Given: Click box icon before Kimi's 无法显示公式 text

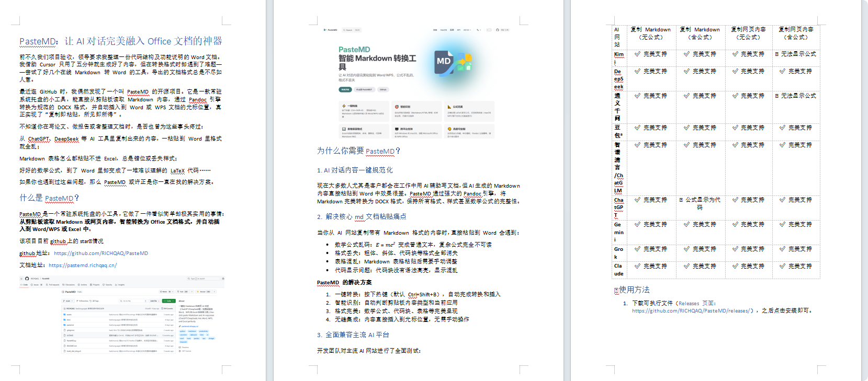Looking at the screenshot, I should [776, 54].
